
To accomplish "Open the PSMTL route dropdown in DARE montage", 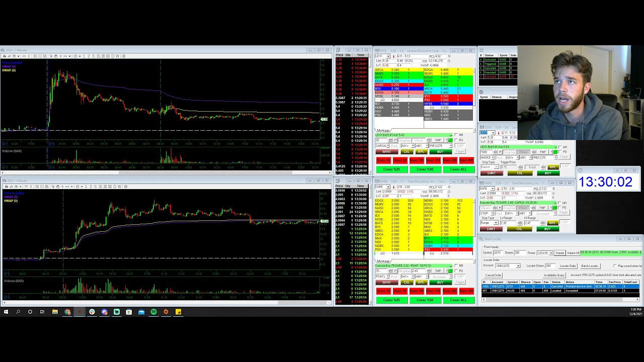I will coord(388,277).
